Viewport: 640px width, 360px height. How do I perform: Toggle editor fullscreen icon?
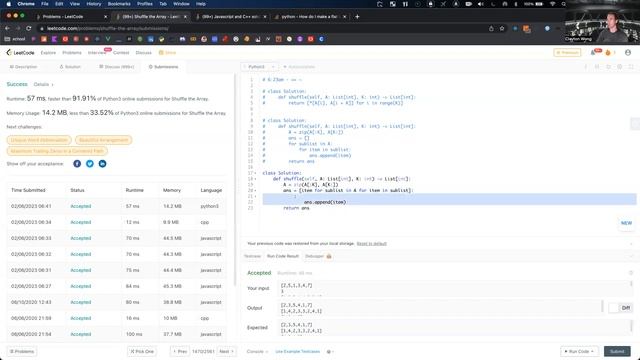[x=631, y=67]
